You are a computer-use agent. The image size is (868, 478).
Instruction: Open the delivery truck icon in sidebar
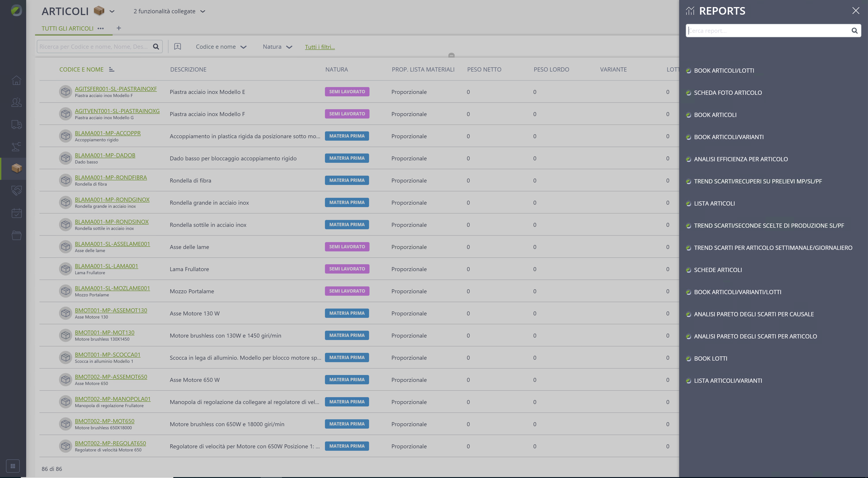pyautogui.click(x=16, y=124)
